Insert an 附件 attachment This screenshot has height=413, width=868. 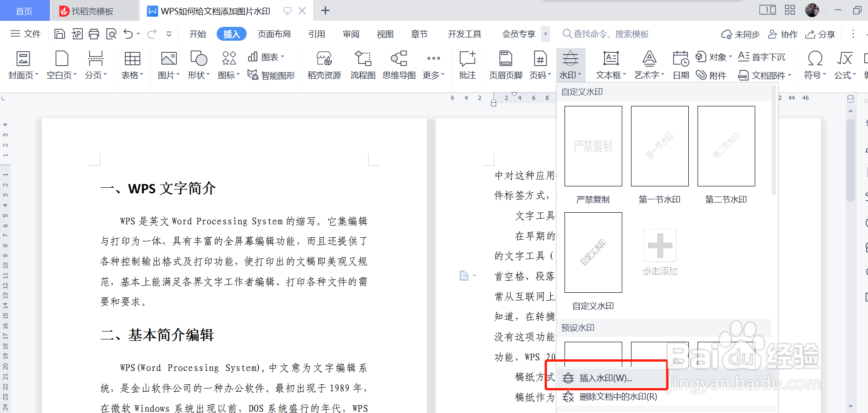tap(711, 75)
